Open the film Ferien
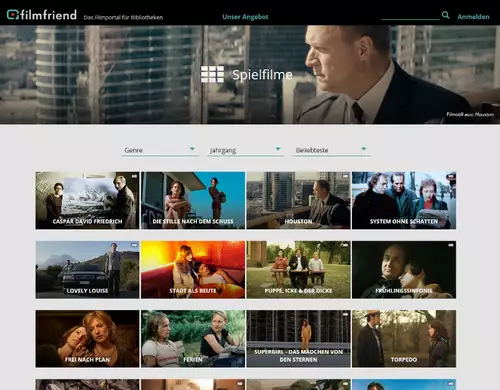 click(x=193, y=339)
